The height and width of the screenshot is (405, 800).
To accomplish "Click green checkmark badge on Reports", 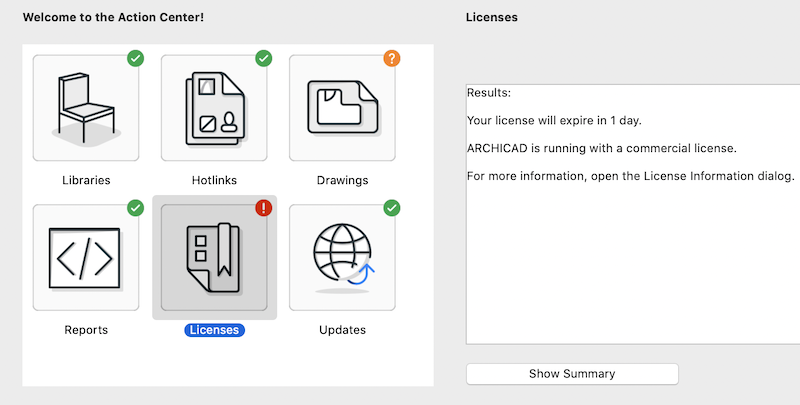I will point(135,208).
